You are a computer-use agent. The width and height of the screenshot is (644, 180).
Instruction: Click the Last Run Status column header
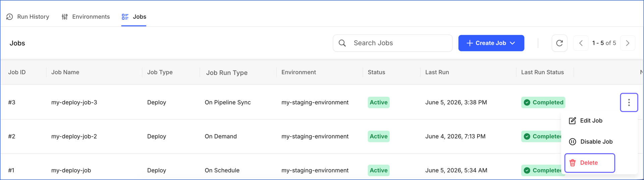[x=542, y=72]
